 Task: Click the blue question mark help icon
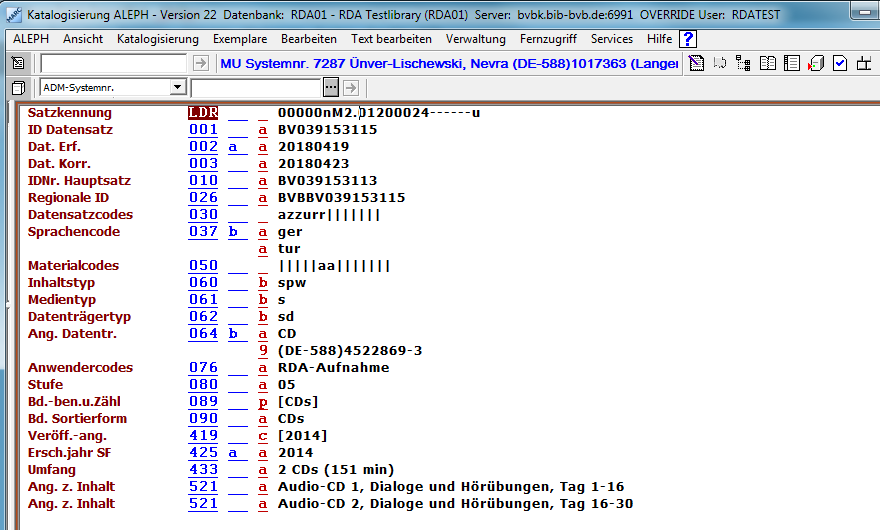click(688, 39)
